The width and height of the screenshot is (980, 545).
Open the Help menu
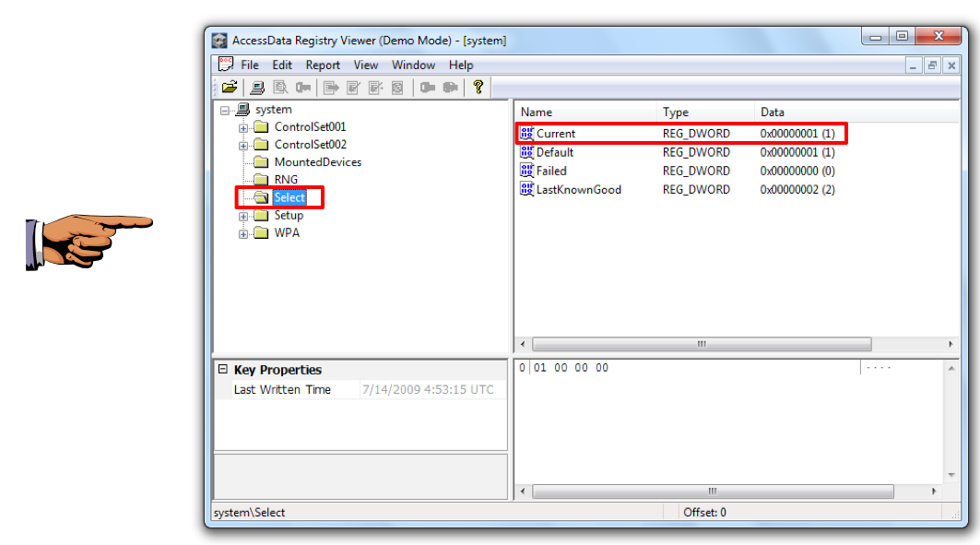(461, 65)
